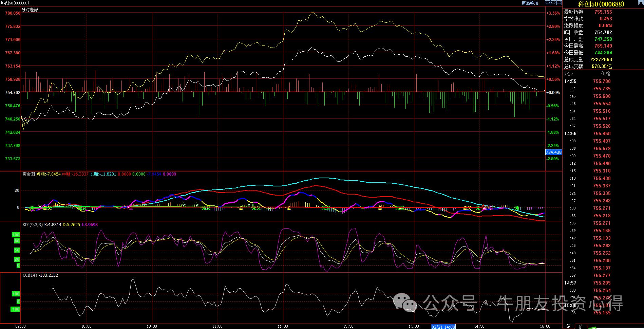Click the 14:57 tick row price 755.205

(x=602, y=283)
